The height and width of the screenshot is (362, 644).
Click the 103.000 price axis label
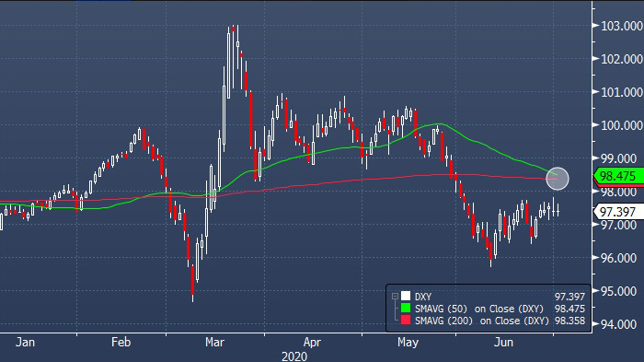(x=621, y=26)
